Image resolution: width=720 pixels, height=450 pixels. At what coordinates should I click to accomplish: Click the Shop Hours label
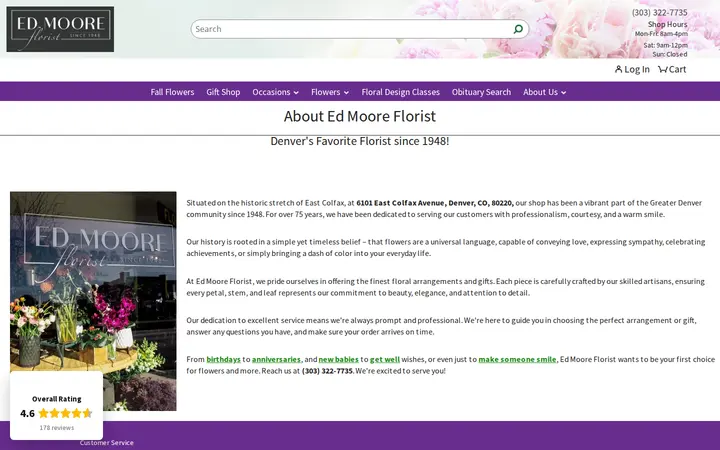pyautogui.click(x=668, y=24)
